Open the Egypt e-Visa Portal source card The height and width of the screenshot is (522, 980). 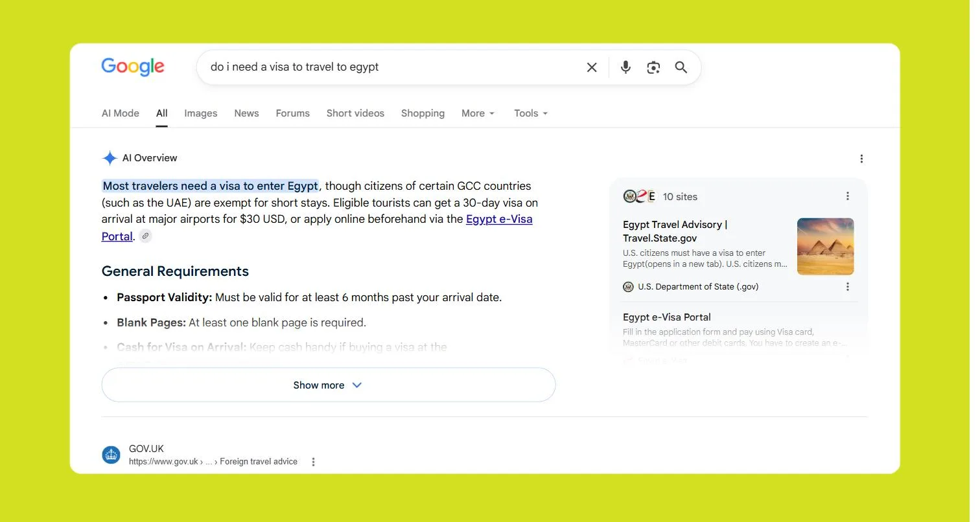(x=667, y=317)
